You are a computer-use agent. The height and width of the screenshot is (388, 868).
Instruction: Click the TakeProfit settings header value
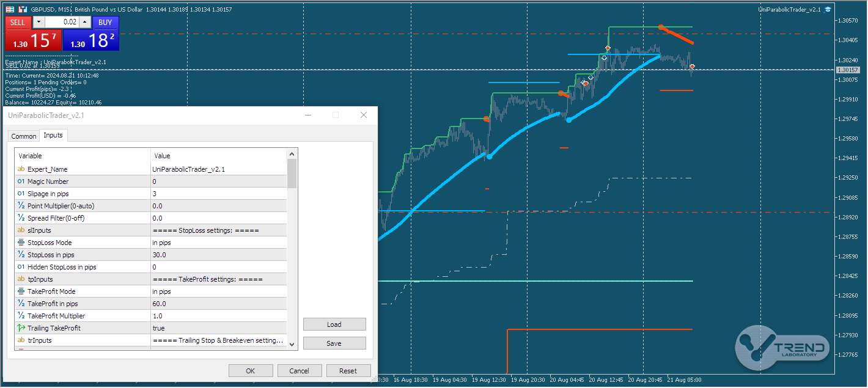coord(219,279)
